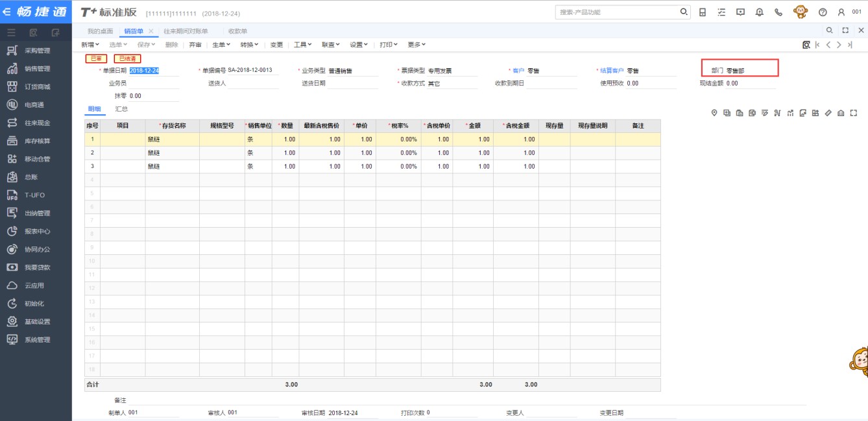Click the monkey mascot avatar in header
This screenshot has width=868, height=421.
(x=801, y=12)
